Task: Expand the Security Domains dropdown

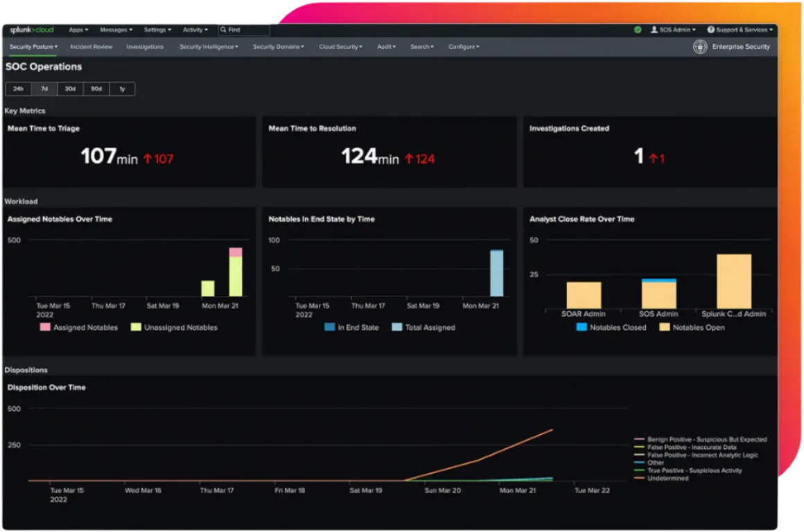Action: coord(280,46)
